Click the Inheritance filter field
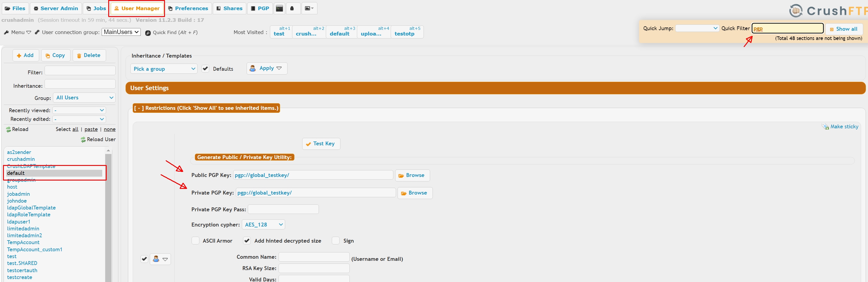 (x=80, y=84)
